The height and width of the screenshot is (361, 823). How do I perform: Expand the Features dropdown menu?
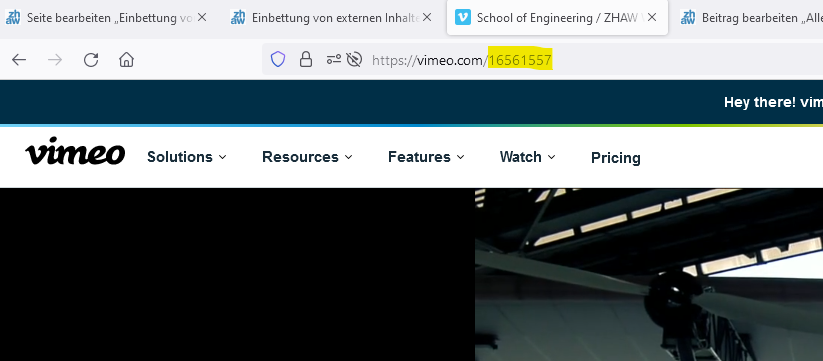426,157
